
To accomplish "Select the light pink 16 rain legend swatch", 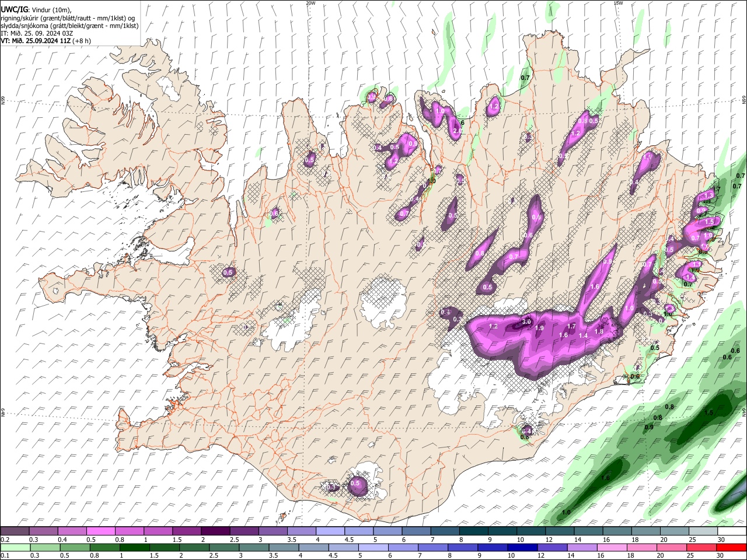I will click(612, 547).
